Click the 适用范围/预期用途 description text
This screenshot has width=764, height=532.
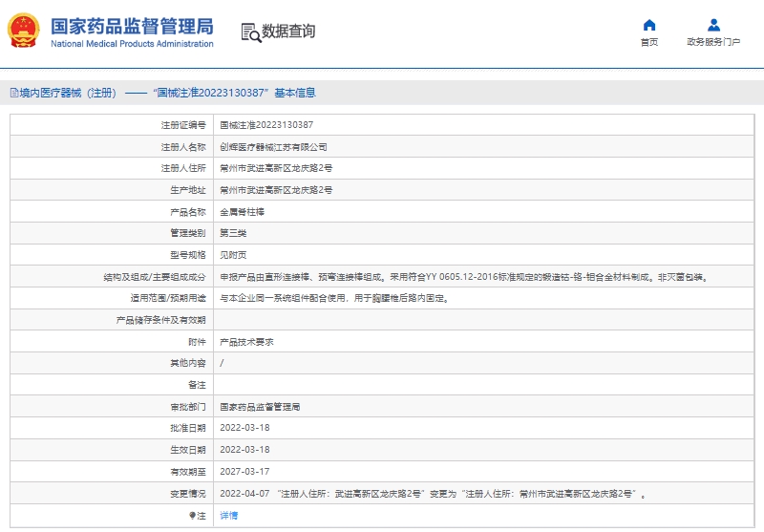pos(335,298)
